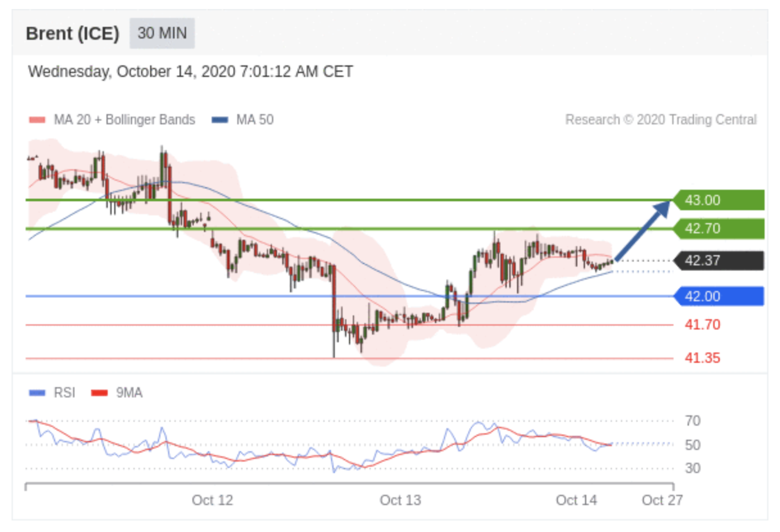The image size is (780, 532).
Task: Click the date 'Wednesday, October 14, 2020 7:01:12 AM CET'
Action: 191,72
